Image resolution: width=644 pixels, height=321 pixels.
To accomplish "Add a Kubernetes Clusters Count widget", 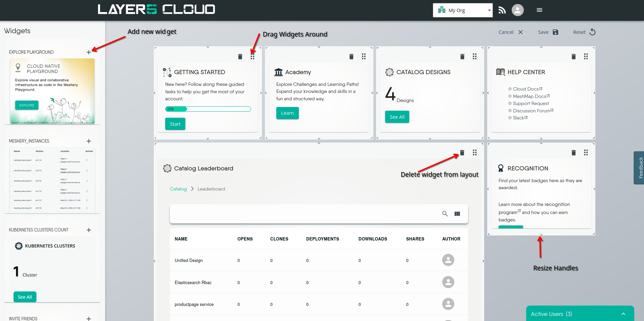I will point(89,230).
